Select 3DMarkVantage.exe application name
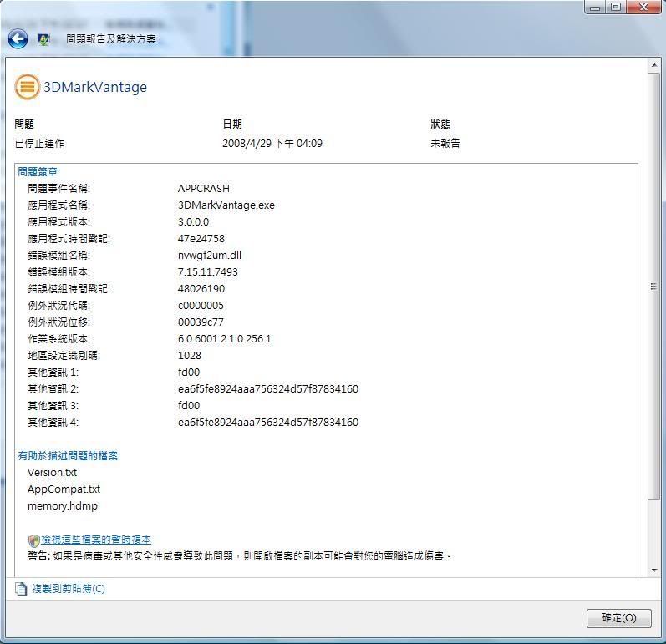The image size is (666, 644). [226, 205]
